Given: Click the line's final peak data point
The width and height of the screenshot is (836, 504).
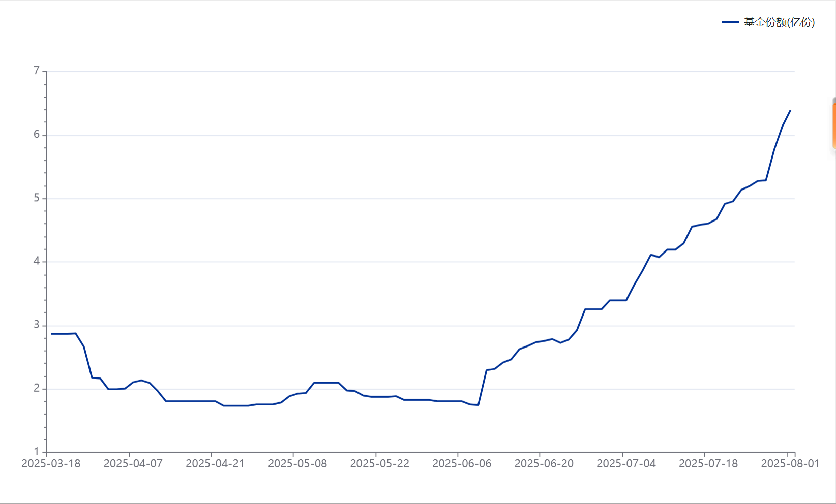Looking at the screenshot, I should (x=790, y=110).
